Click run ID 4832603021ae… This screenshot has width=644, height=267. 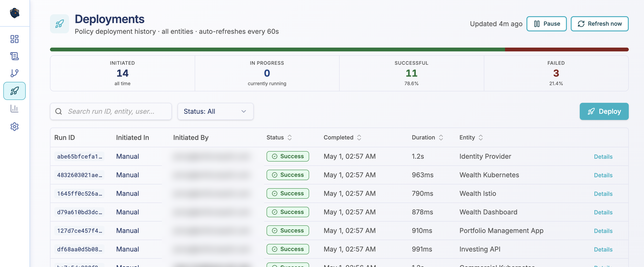click(x=79, y=175)
